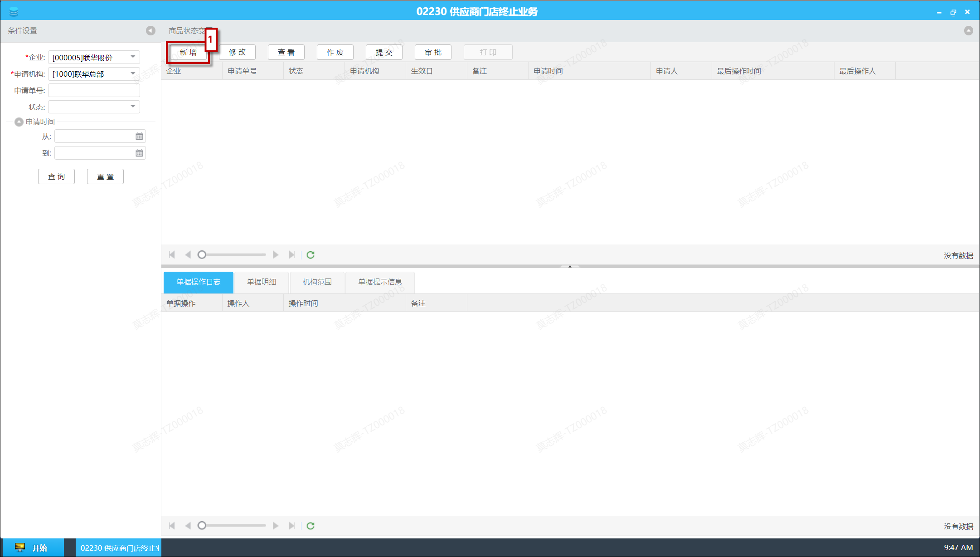Viewport: 980px width, 557px height.
Task: Click the 新增 (Add) button
Action: tap(188, 53)
